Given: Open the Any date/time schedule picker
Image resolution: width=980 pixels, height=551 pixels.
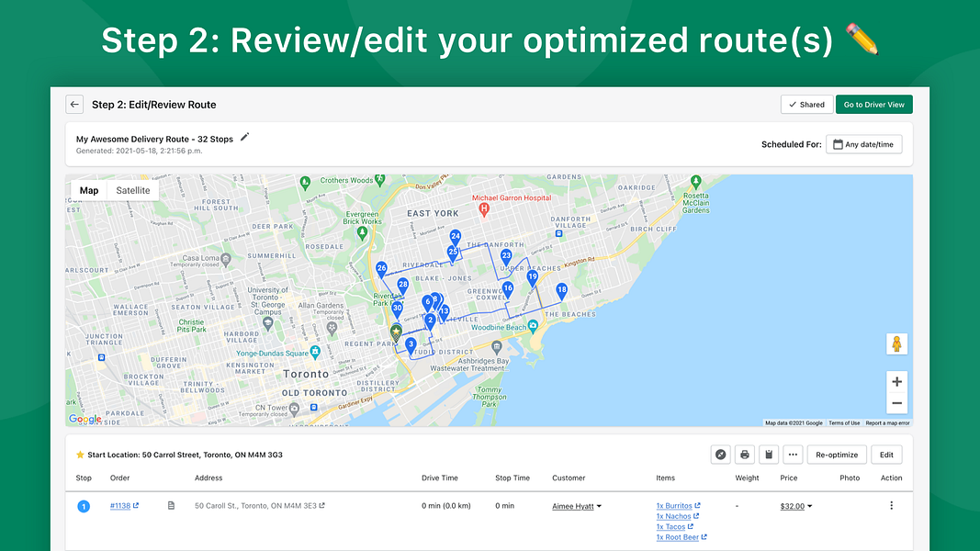Looking at the screenshot, I should point(863,144).
